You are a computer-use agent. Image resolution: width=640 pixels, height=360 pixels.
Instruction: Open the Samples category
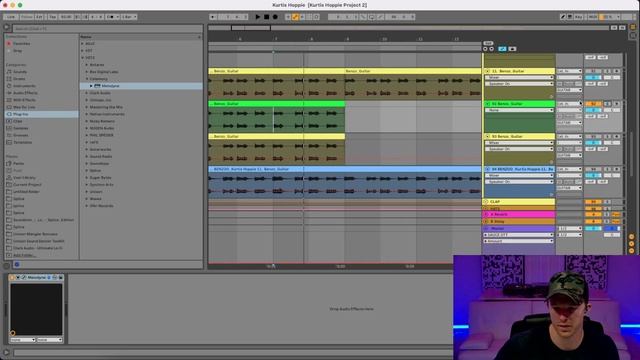pyautogui.click(x=20, y=128)
